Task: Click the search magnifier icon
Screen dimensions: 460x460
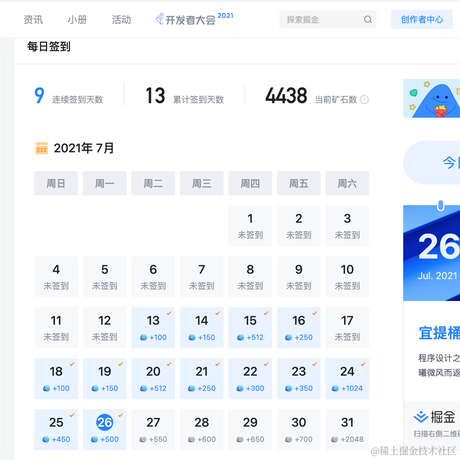Action: tap(368, 19)
